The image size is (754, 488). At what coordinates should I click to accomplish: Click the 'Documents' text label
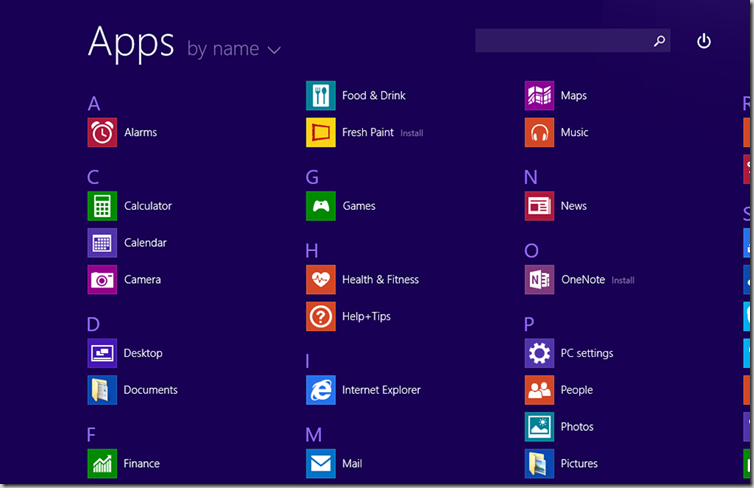click(x=151, y=390)
